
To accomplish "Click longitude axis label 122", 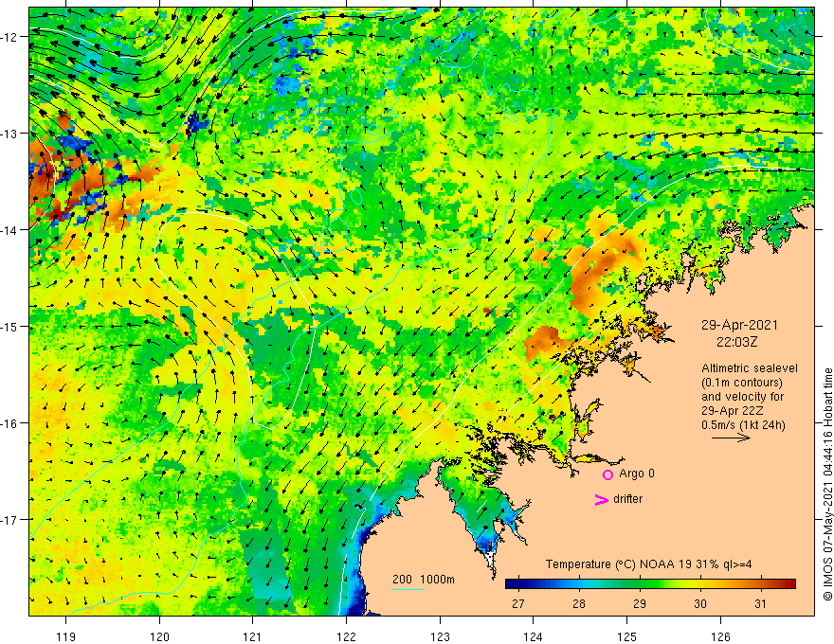I will (346, 636).
